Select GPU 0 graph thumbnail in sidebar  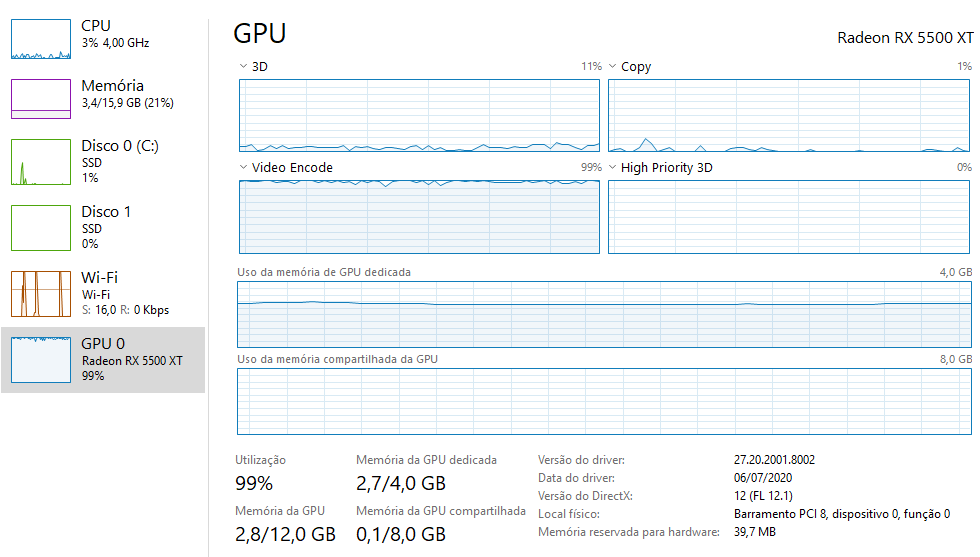41,359
